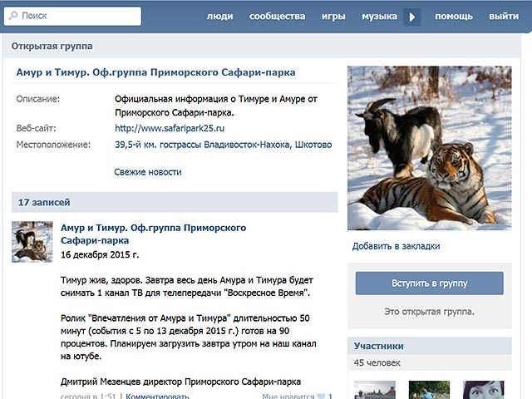The height and width of the screenshot is (399, 532).
Task: Log out using выйти
Action: click(x=503, y=17)
